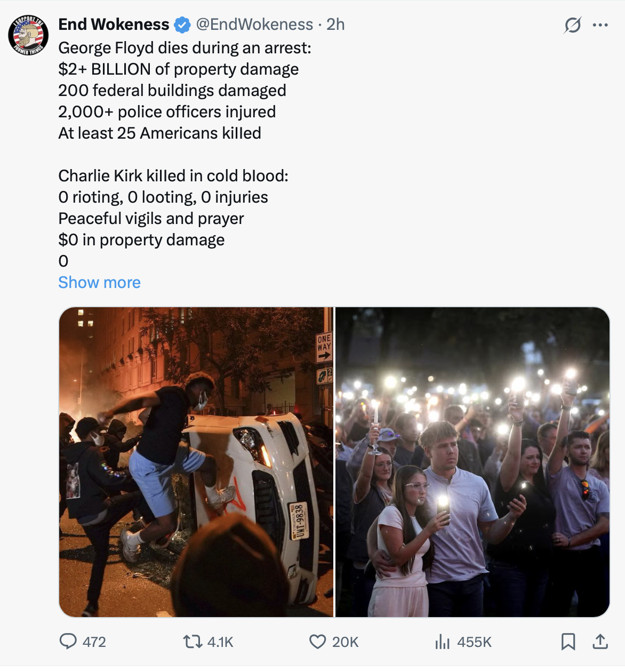Image resolution: width=625 pixels, height=672 pixels.
Task: Click the End Wokeness display name
Action: [114, 25]
